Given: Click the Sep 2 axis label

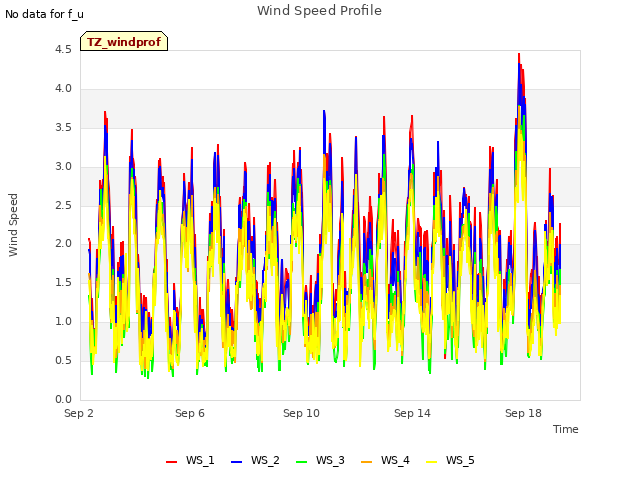Looking at the screenshot, I should (x=79, y=413).
